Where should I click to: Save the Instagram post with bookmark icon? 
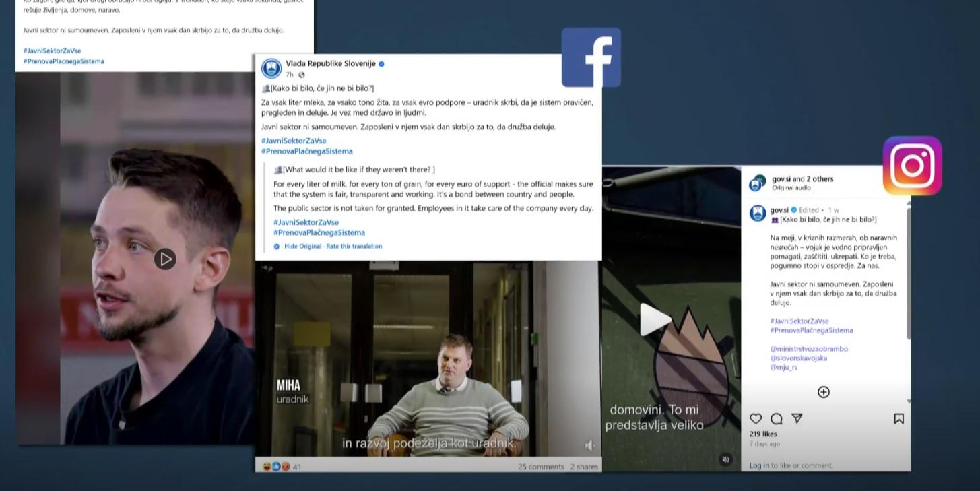899,419
